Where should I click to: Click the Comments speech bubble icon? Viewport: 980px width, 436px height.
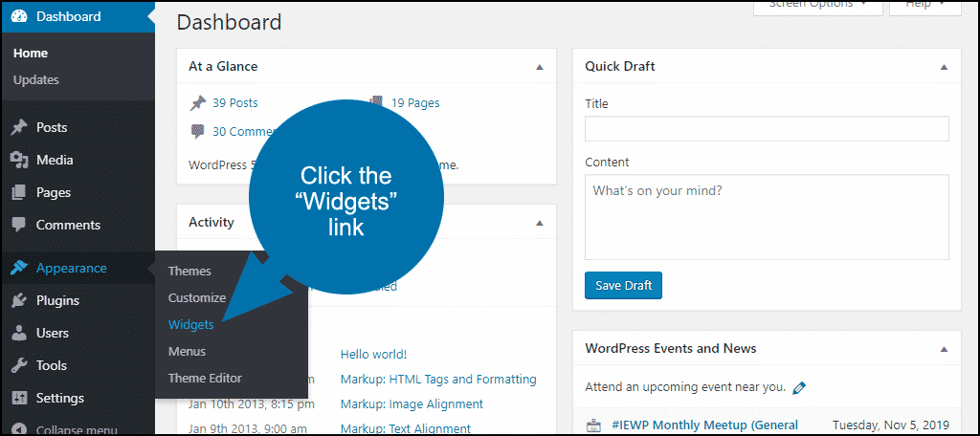(x=19, y=225)
